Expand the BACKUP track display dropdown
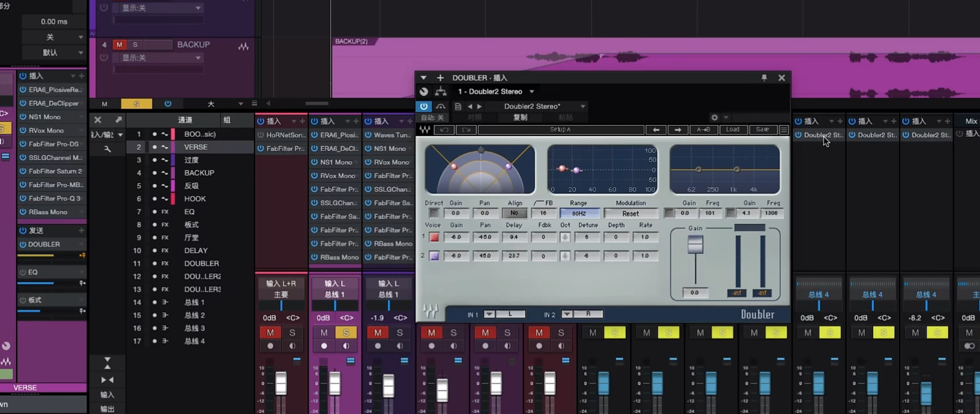The width and height of the screenshot is (980, 414). 198,58
